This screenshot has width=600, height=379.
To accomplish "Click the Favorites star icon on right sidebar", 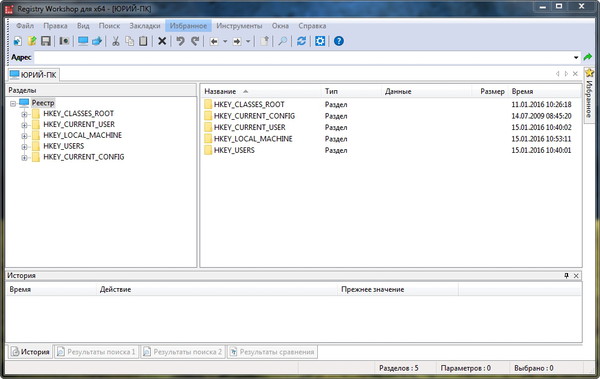I will pyautogui.click(x=590, y=72).
